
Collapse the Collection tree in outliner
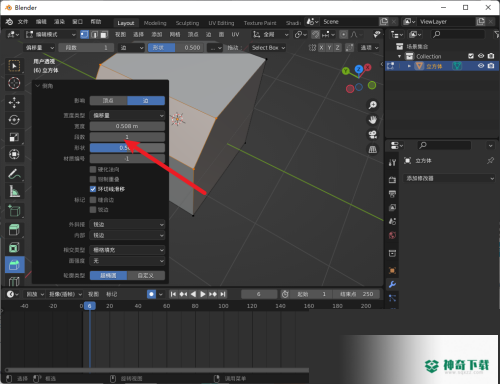(x=399, y=56)
